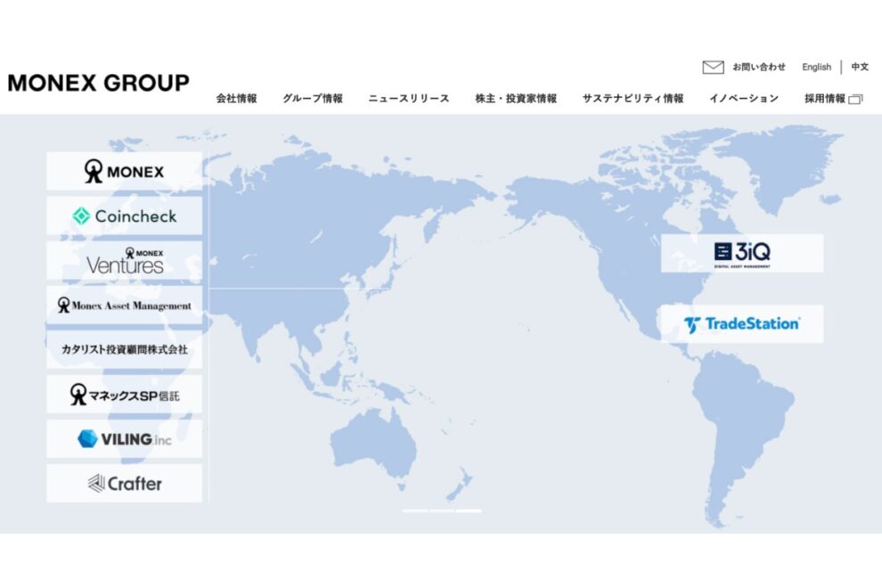
Task: Go to third carousel slide indicator
Action: click(470, 510)
